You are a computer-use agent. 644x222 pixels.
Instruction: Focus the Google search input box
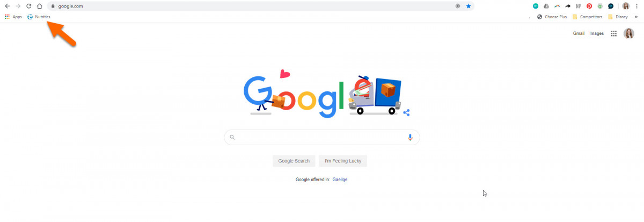322,138
